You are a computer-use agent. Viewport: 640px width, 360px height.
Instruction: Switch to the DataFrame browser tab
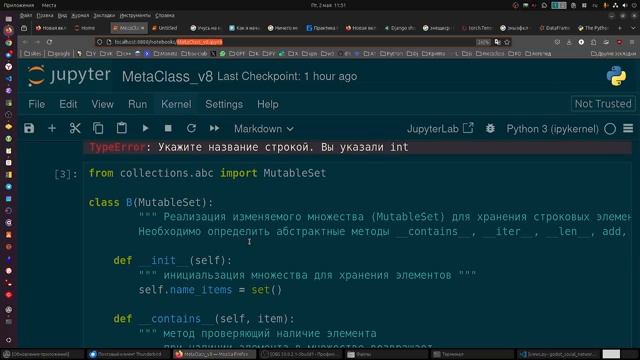click(554, 28)
